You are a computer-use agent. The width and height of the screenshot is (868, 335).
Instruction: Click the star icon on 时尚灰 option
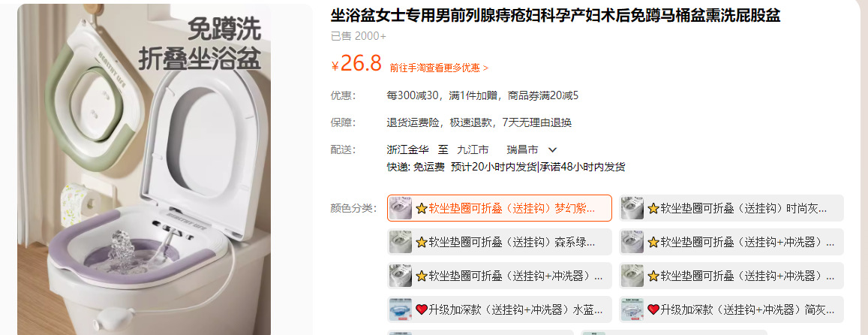tap(653, 209)
